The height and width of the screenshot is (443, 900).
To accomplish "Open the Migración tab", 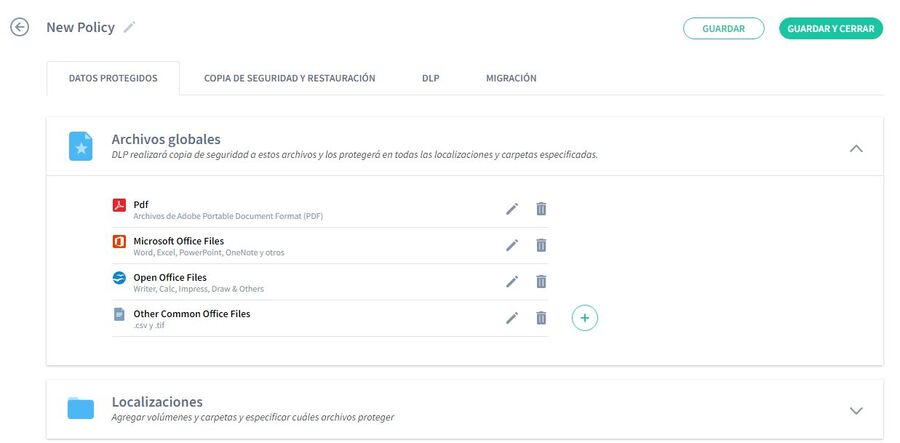I will pos(511,78).
